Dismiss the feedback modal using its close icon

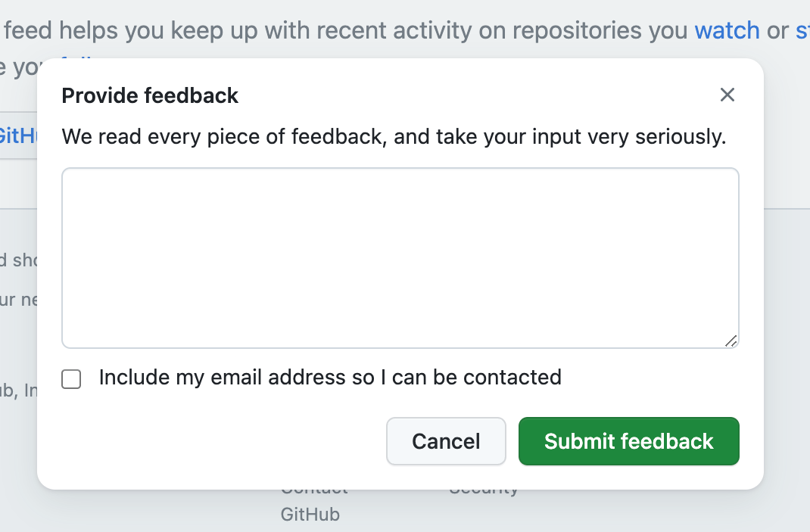pyautogui.click(x=727, y=95)
